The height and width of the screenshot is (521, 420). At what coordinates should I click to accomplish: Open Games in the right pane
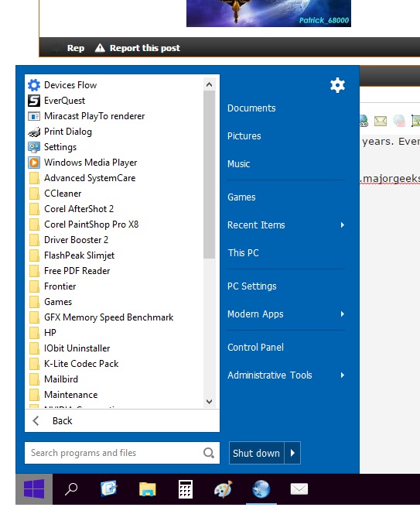click(241, 197)
